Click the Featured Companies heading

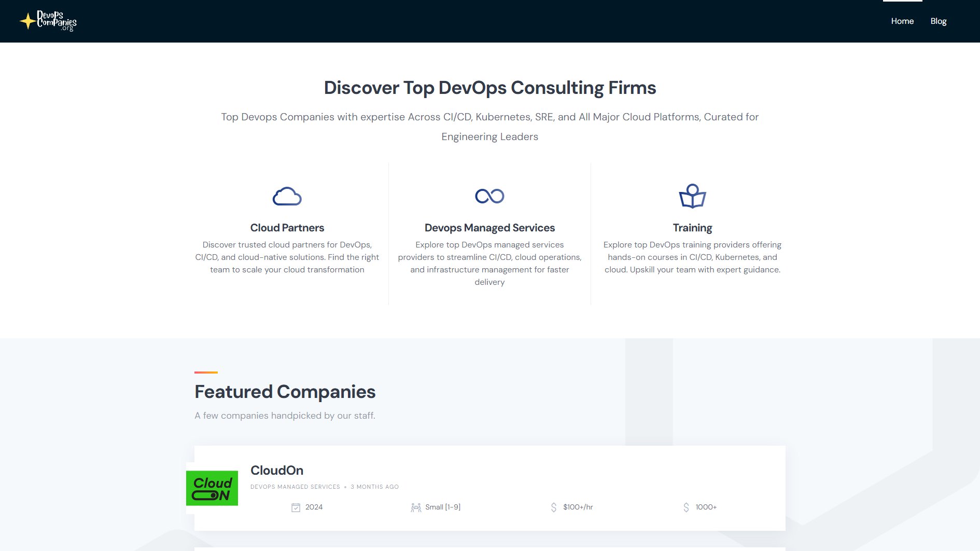(x=285, y=392)
